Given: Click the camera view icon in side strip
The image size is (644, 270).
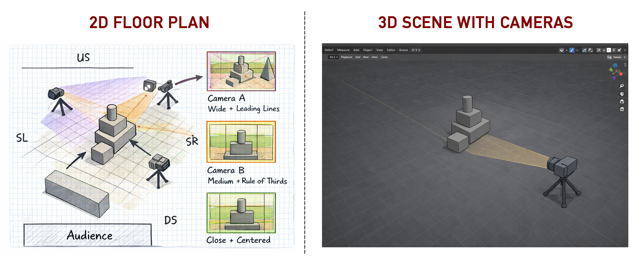Looking at the screenshot, I should pos(622,102).
